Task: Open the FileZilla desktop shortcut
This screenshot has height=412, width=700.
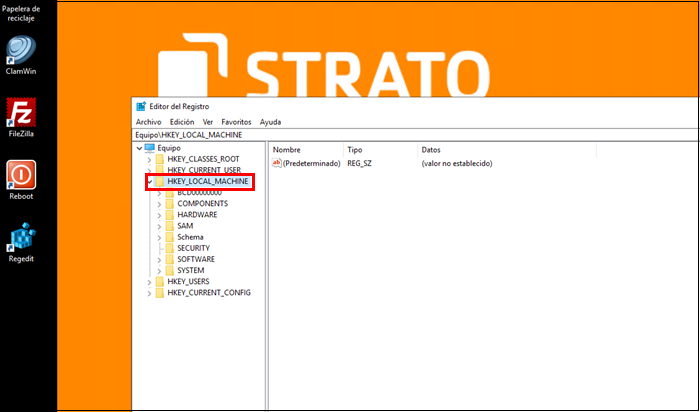Action: coord(21,117)
